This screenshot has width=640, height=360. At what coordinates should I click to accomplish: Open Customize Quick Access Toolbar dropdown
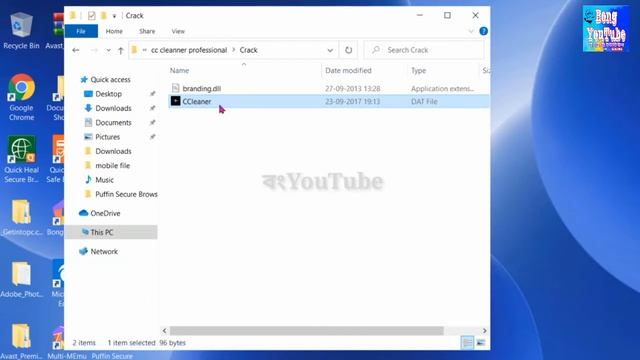(114, 16)
